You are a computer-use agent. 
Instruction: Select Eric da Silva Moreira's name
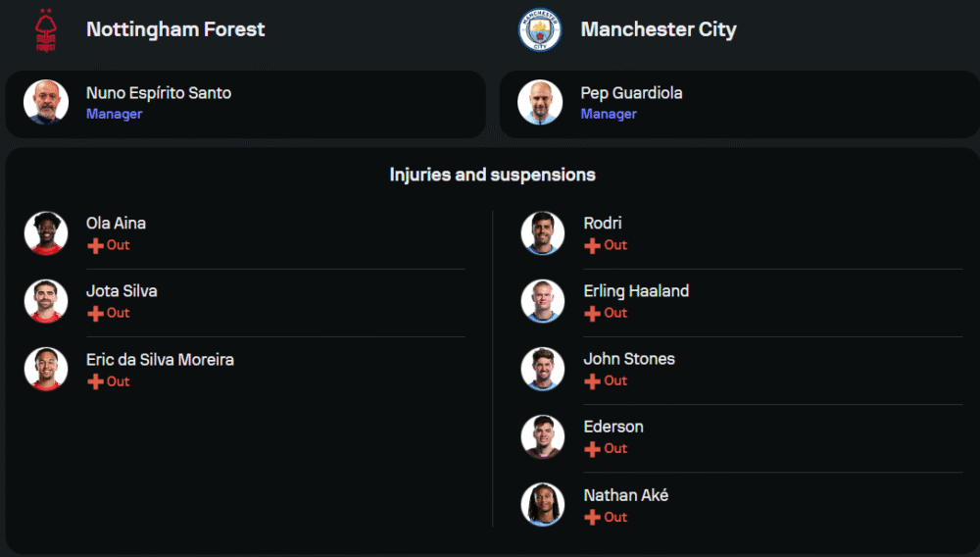pos(160,360)
